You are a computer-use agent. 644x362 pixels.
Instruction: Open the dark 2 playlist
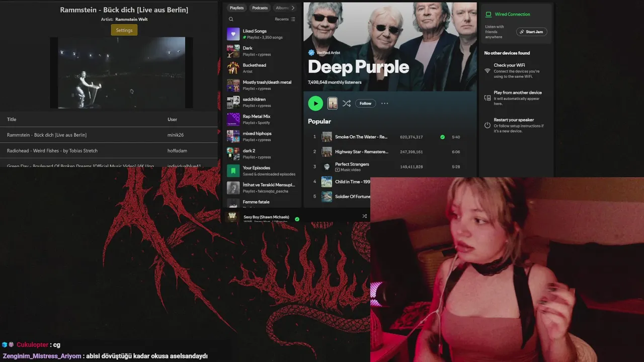click(x=262, y=154)
